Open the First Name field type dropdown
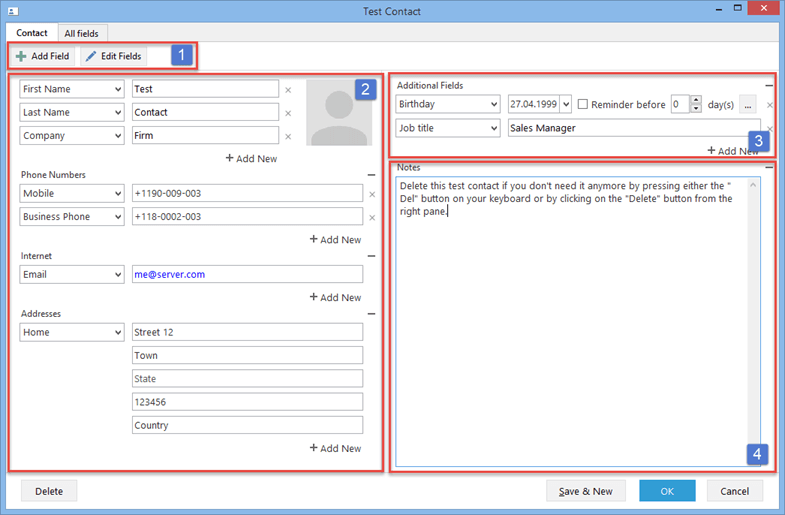Screen dimensions: 785x515 [x=118, y=89]
